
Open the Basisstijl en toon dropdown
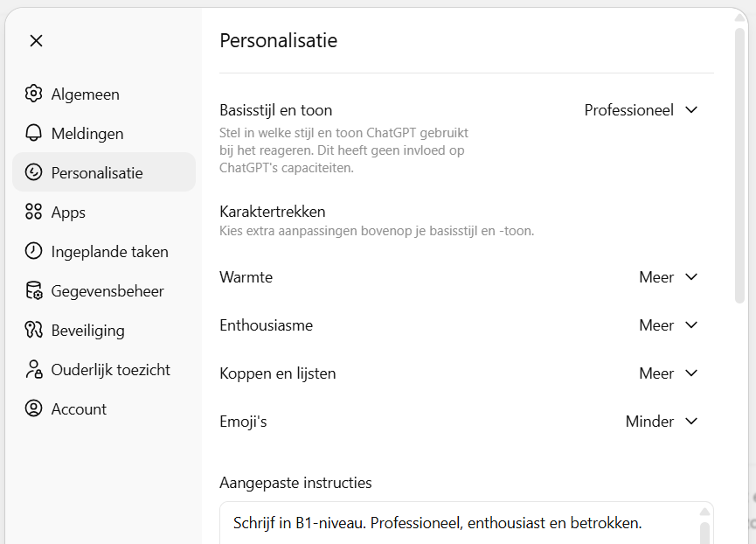coord(642,110)
